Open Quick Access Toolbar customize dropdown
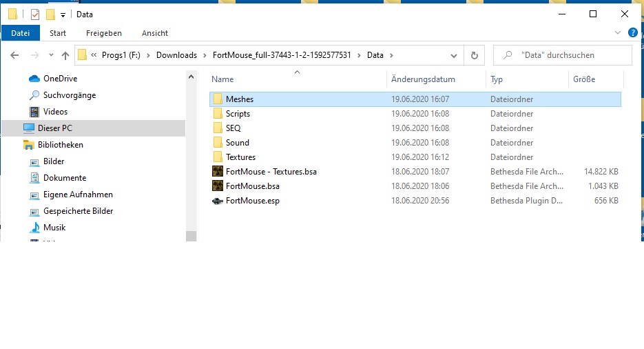 point(63,14)
